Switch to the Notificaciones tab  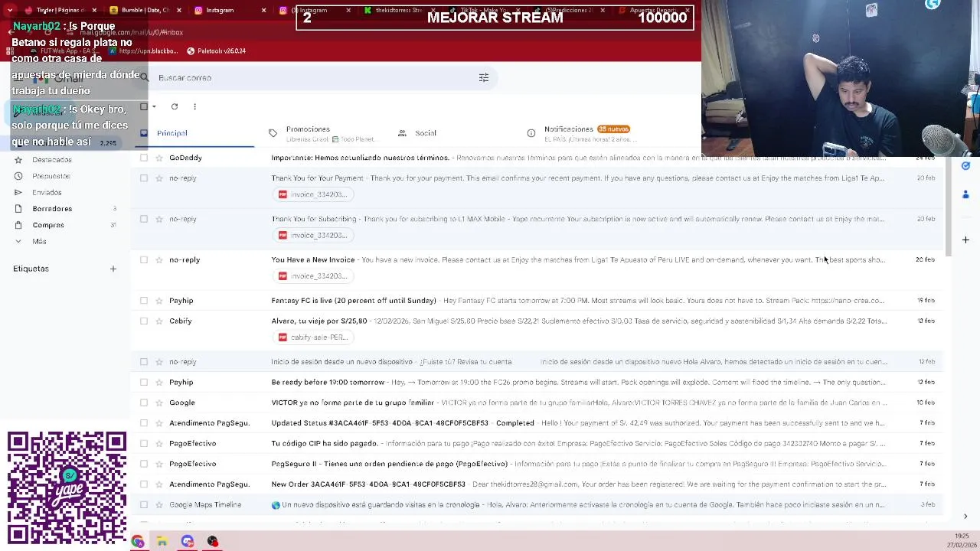[580, 133]
